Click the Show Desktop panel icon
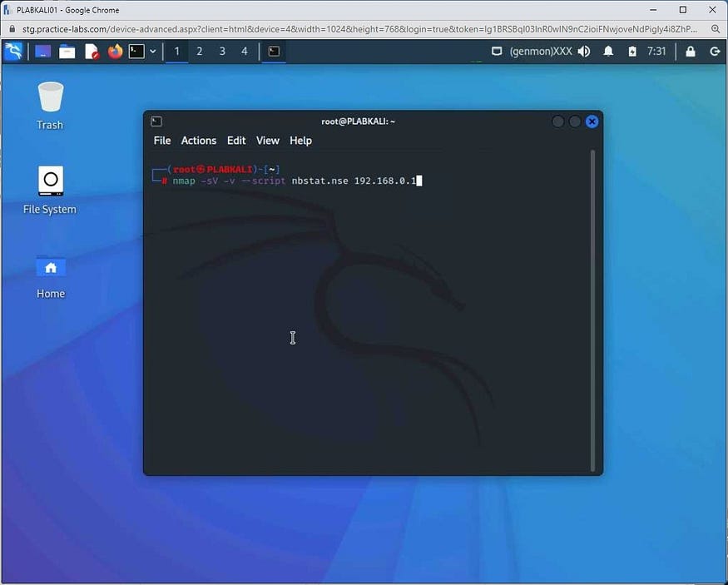Viewport: 728px width, 585px height. [43, 51]
